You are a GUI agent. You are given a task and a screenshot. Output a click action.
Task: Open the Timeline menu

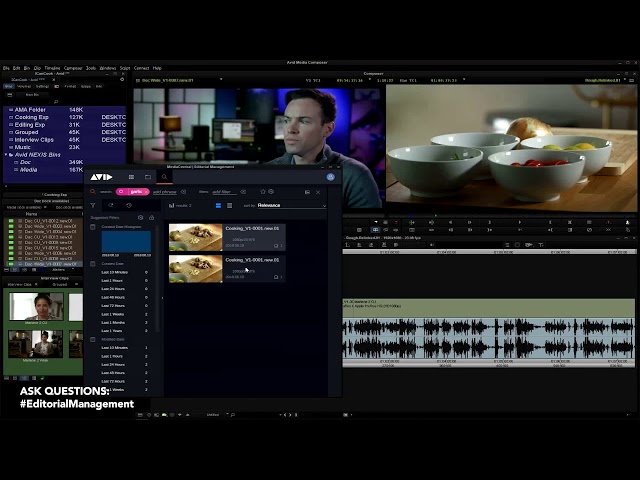52,68
